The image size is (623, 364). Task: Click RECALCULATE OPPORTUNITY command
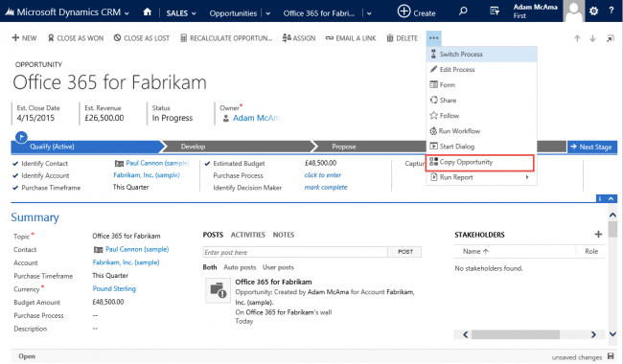point(226,38)
